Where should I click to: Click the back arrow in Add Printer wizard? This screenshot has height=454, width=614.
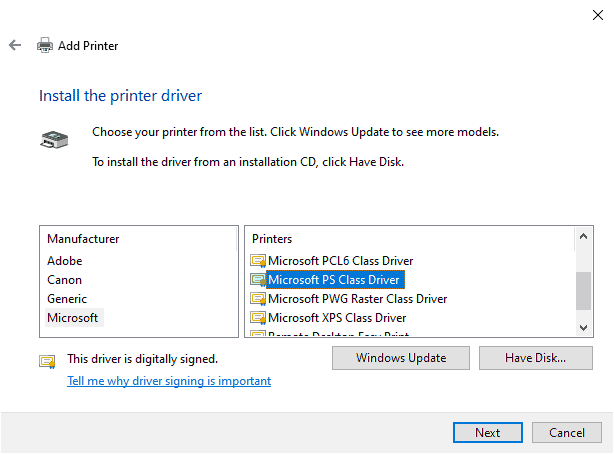pos(15,46)
